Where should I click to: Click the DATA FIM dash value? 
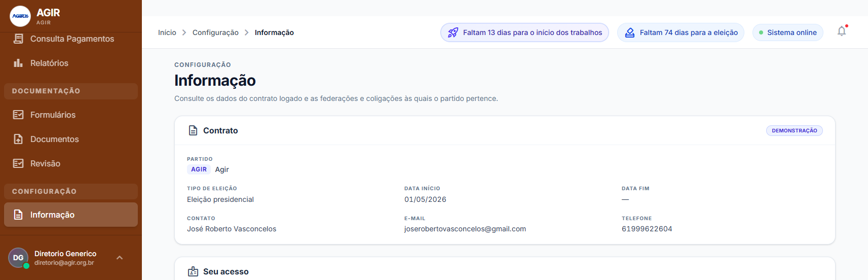(625, 199)
